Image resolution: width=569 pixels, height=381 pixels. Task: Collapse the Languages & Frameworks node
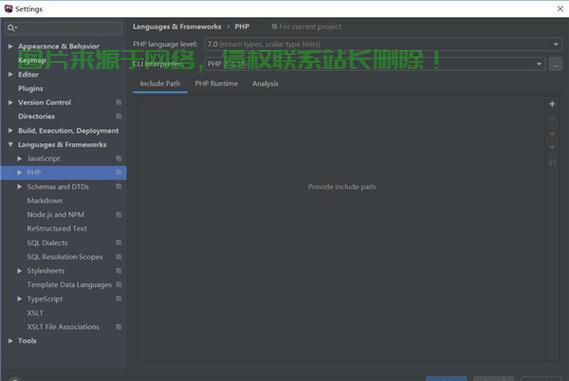click(x=11, y=144)
